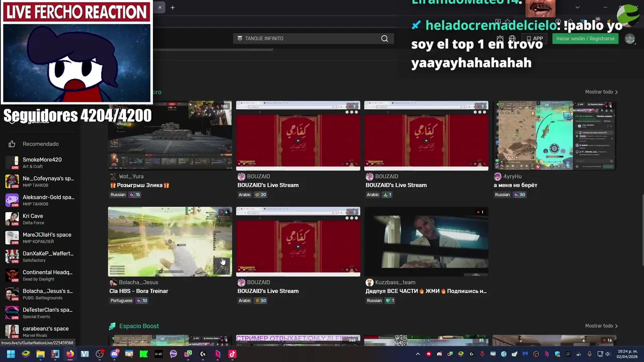Open the Windows Start menu
This screenshot has height=362, width=644.
11,354
